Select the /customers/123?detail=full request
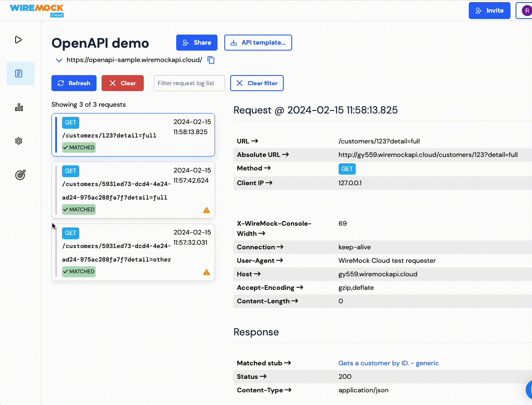This screenshot has height=405, width=532. tap(133, 135)
